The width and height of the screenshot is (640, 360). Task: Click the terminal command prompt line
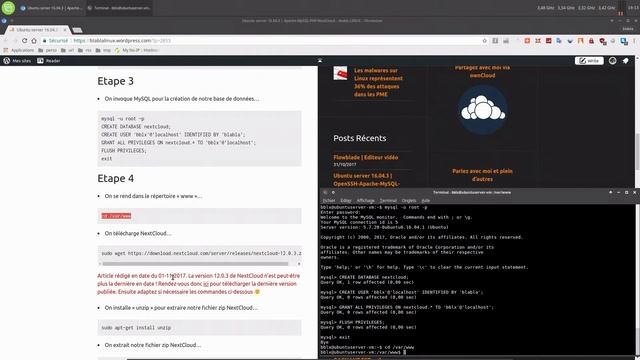[x=363, y=352]
